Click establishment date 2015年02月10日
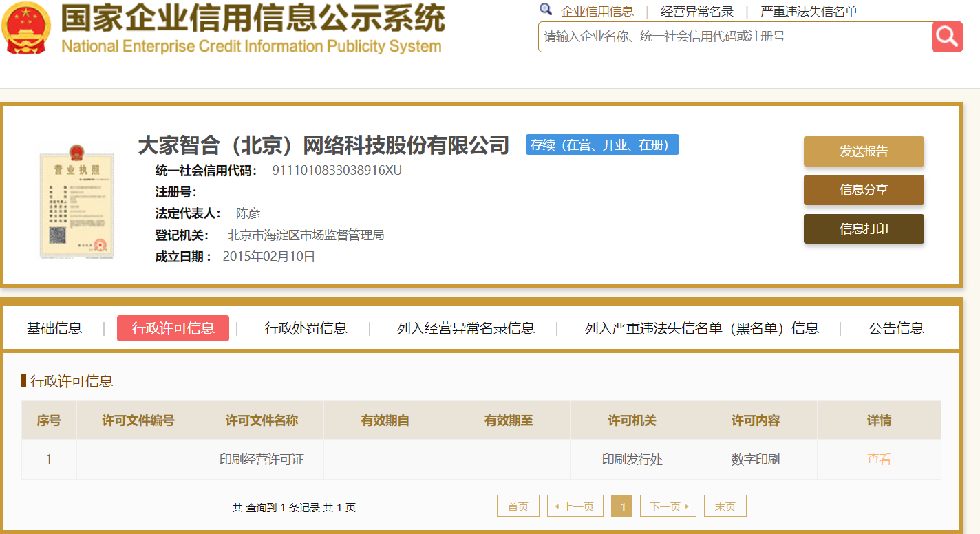980x534 pixels. coord(269,257)
